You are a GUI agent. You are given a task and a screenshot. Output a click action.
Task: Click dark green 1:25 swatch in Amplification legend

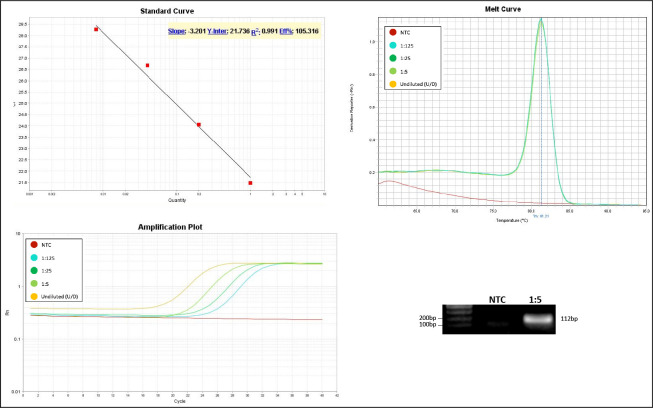pyautogui.click(x=34, y=270)
